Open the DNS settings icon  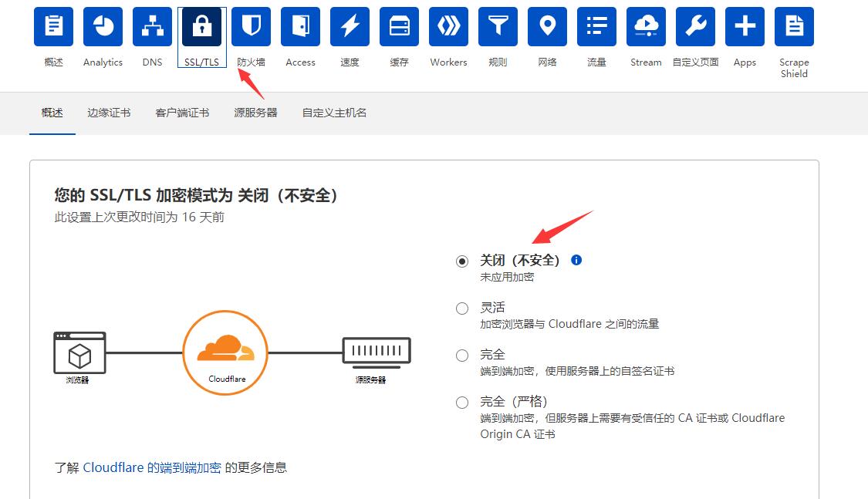coord(152,27)
